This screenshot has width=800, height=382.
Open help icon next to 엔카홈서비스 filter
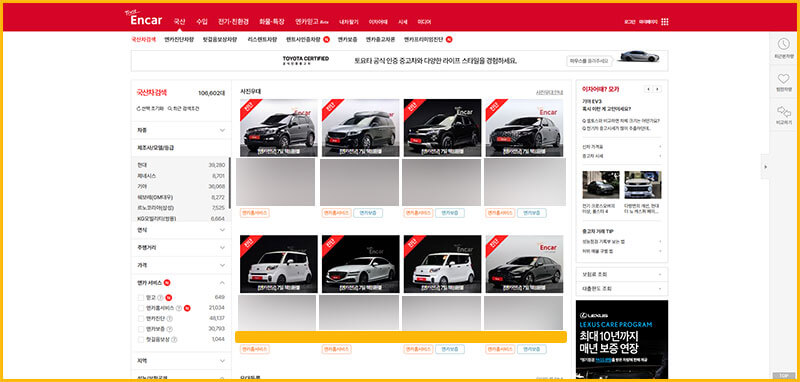tap(179, 308)
